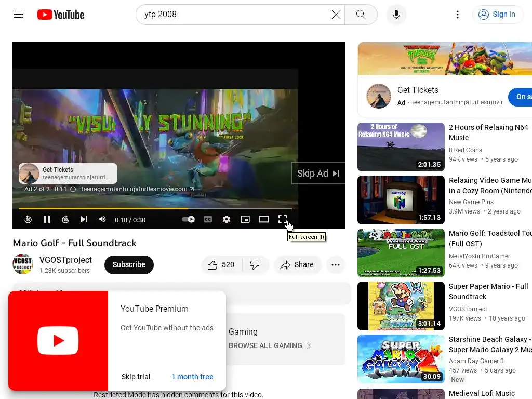Open the New Game Plus channel
This screenshot has height=399, width=532.
click(471, 202)
